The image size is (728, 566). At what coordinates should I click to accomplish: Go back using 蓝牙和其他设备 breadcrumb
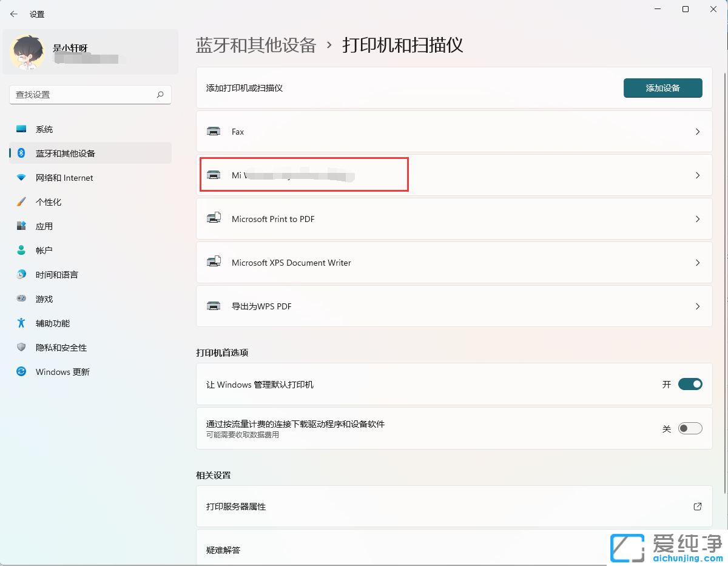click(x=255, y=45)
